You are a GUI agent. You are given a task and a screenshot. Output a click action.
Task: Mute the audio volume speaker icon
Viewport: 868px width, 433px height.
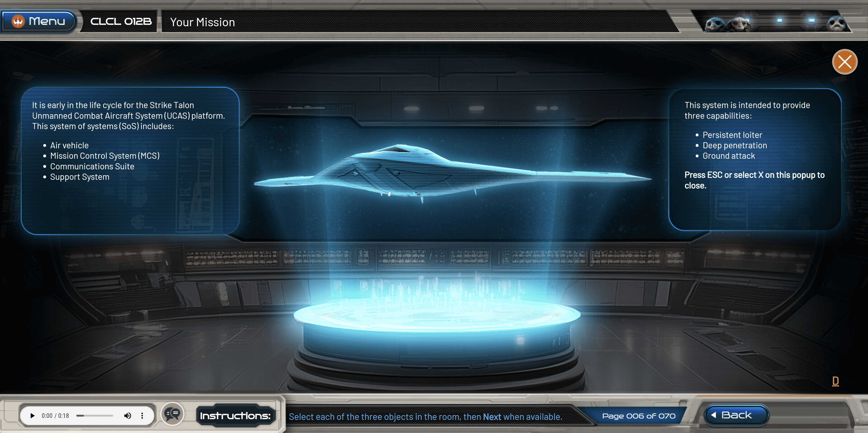127,416
